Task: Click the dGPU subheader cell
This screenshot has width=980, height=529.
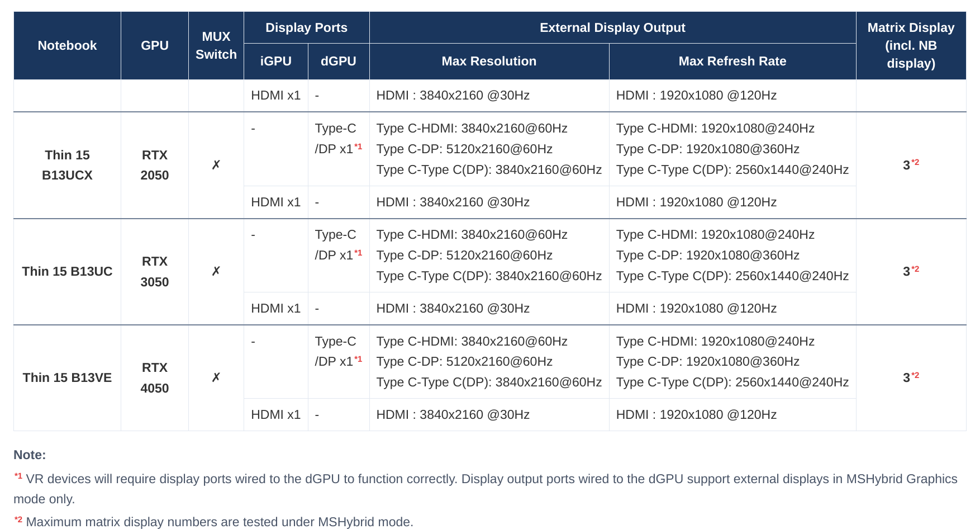Action: 339,62
